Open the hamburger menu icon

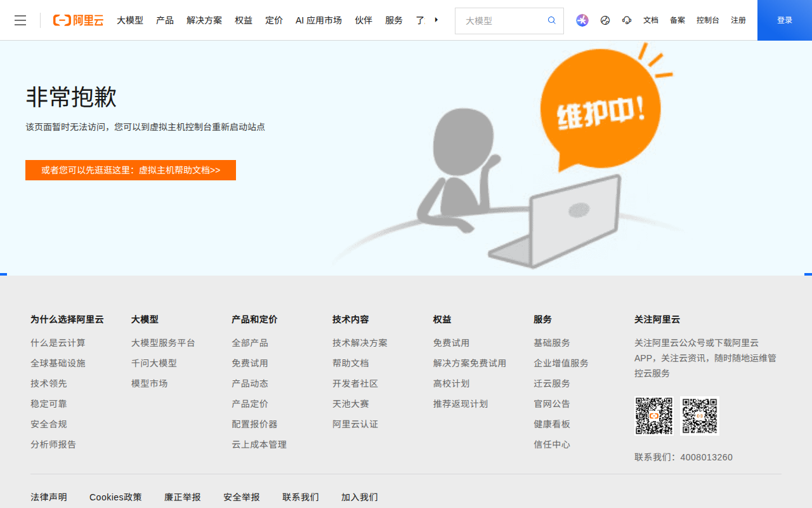pos(20,20)
